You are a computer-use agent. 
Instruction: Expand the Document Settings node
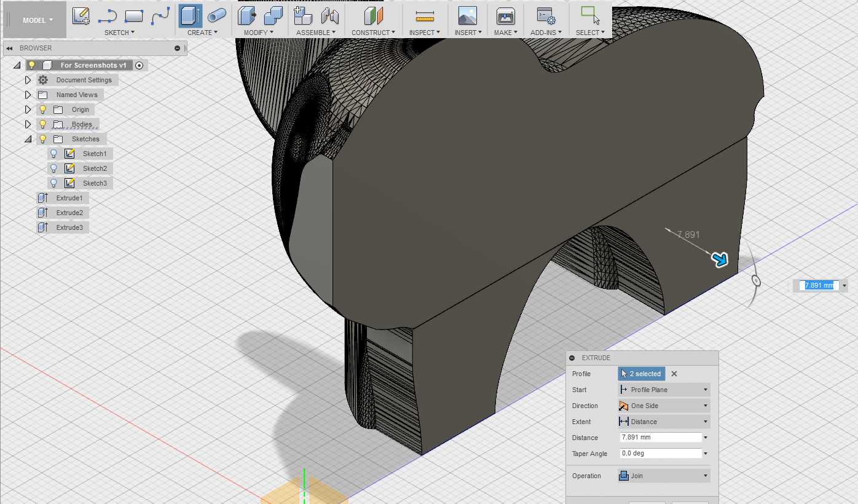tap(28, 80)
